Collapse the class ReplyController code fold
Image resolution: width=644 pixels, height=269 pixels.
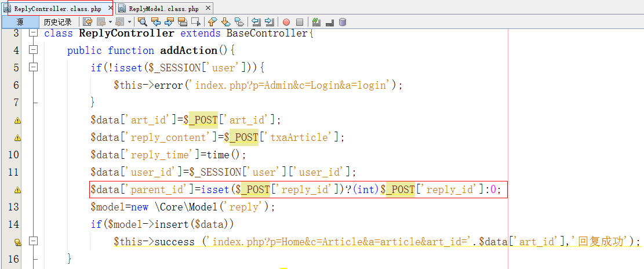coord(33,33)
